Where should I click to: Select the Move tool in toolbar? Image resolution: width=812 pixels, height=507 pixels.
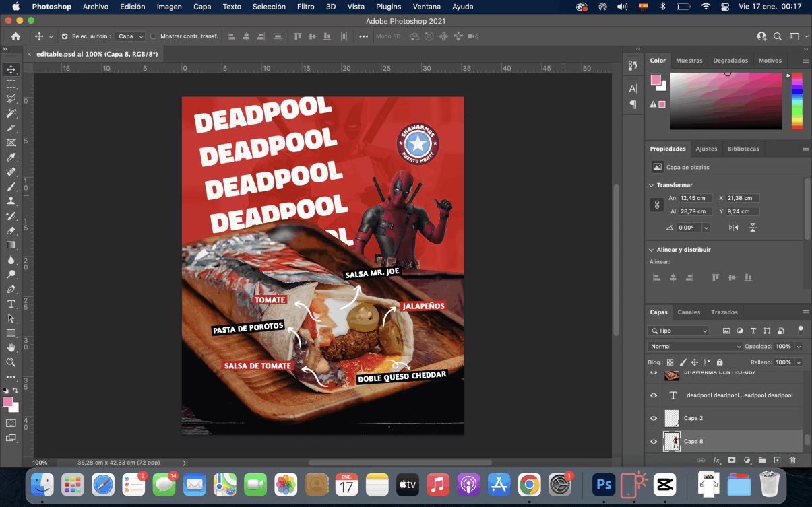[11, 69]
